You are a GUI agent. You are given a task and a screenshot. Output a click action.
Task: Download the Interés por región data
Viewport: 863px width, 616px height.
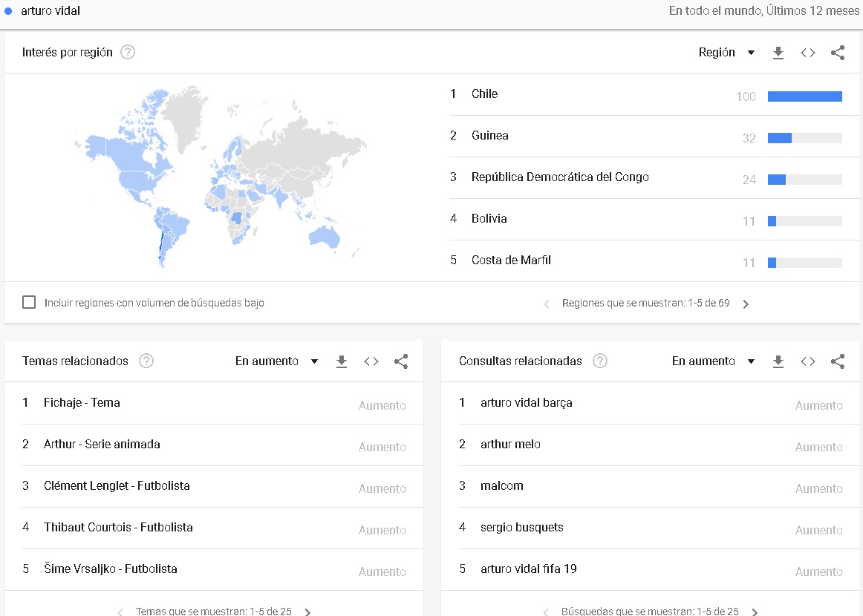778,53
